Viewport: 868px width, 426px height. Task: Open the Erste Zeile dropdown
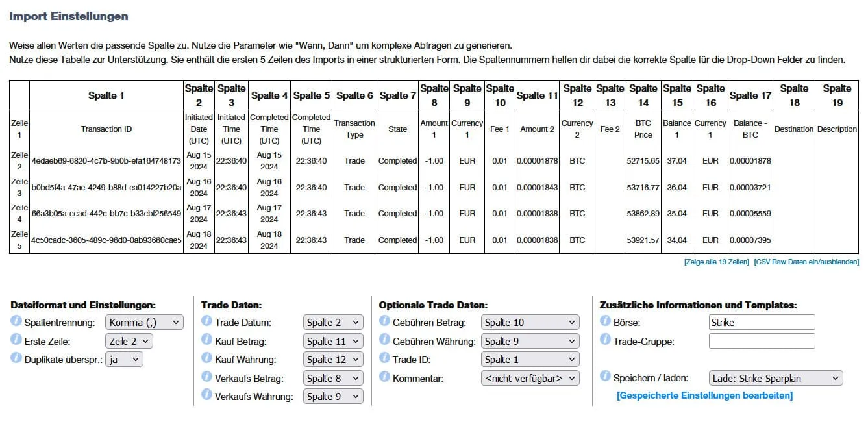[x=129, y=341]
